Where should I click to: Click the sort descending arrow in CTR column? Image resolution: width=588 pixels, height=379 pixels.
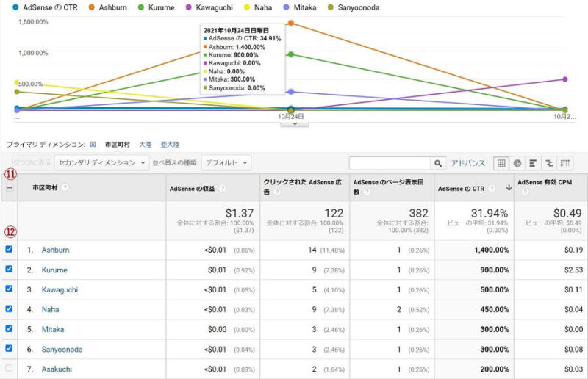509,188
